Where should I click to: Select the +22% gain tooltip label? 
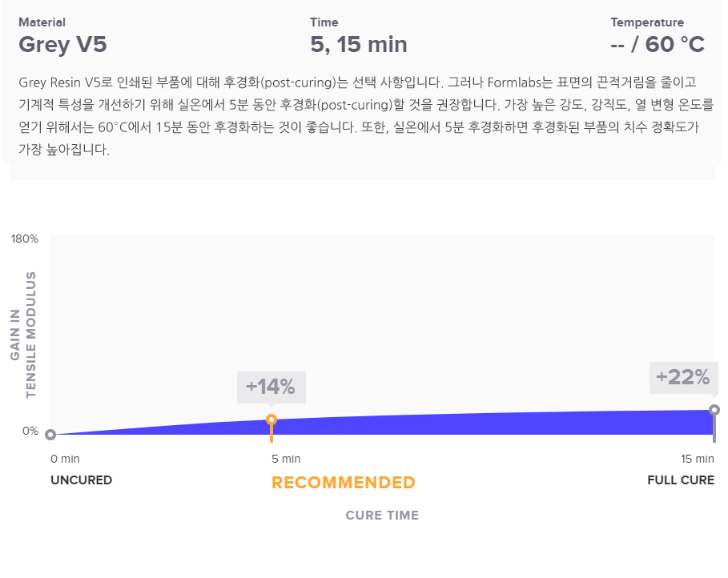point(683,377)
